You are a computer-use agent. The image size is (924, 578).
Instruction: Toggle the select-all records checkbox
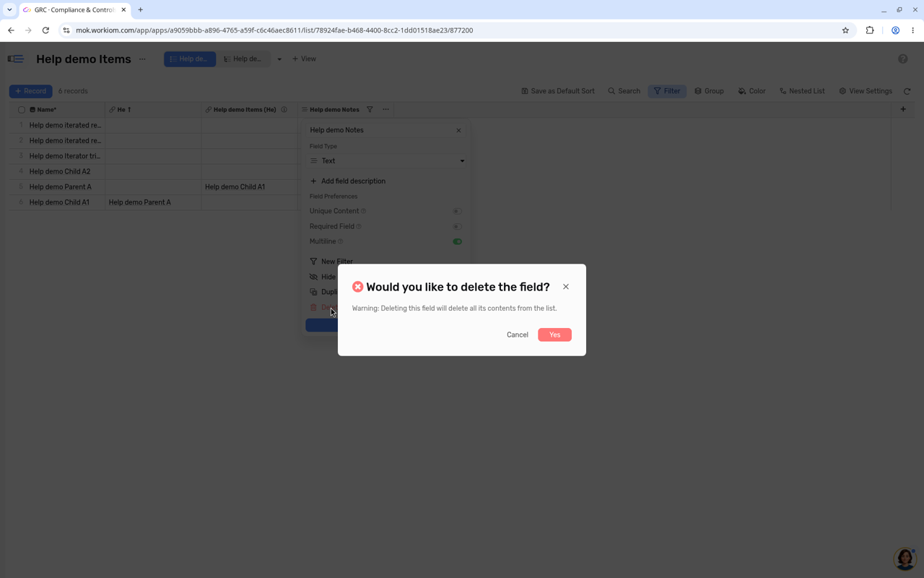22,110
